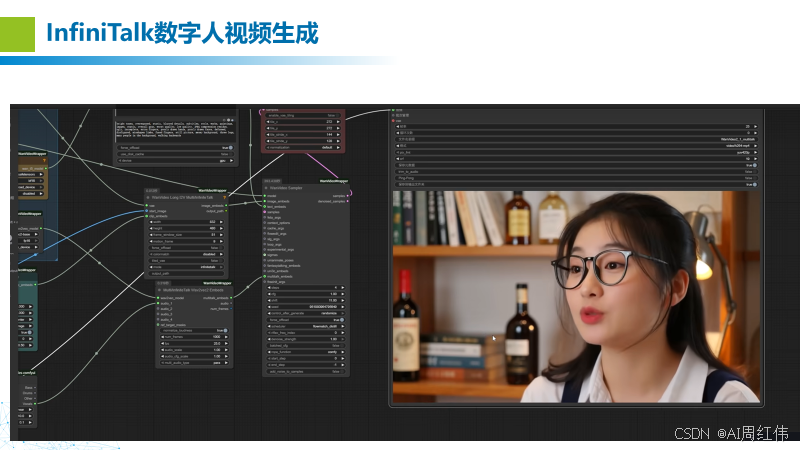Image resolution: width=800 pixels, height=450 pixels.
Task: Open the mode dropdown on Long I2V node
Action: [186, 267]
